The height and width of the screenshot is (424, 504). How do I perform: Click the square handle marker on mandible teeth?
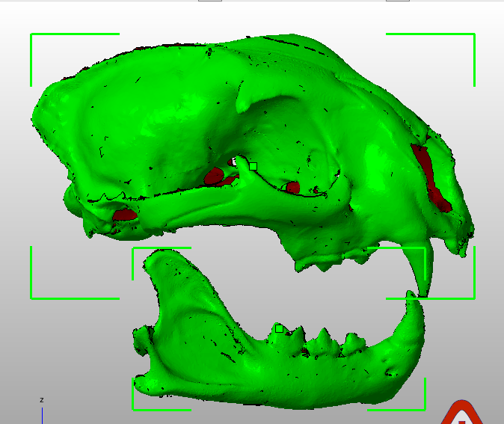point(279,328)
